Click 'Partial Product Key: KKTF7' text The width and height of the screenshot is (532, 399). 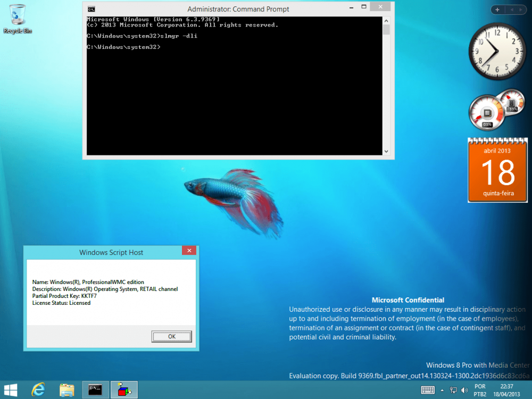[x=64, y=296]
